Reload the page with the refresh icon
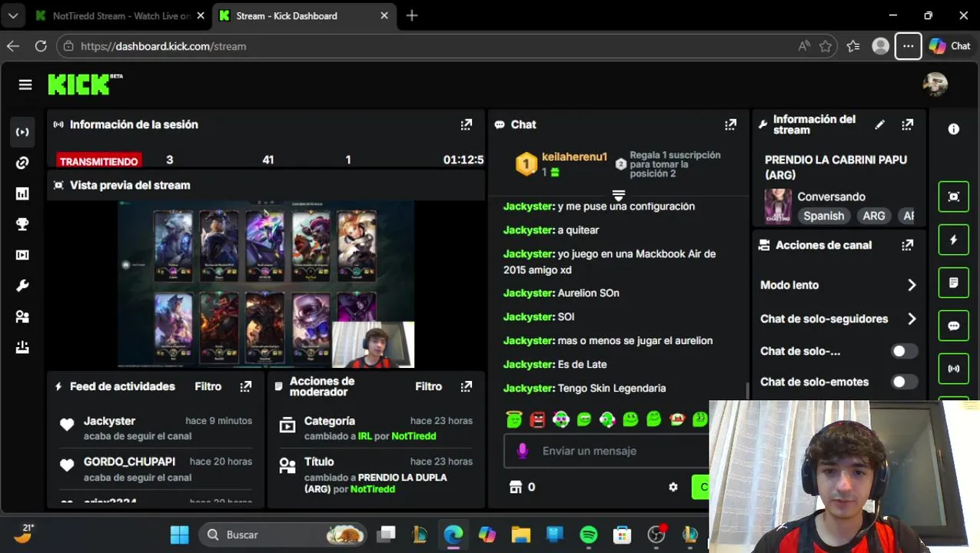The height and width of the screenshot is (553, 980). pos(41,46)
